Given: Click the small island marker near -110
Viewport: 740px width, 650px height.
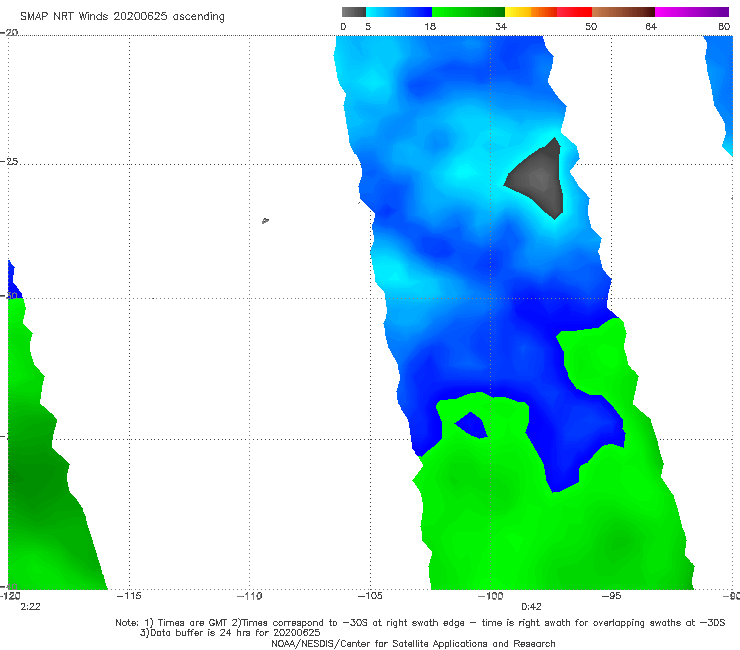Looking at the screenshot, I should (265, 220).
